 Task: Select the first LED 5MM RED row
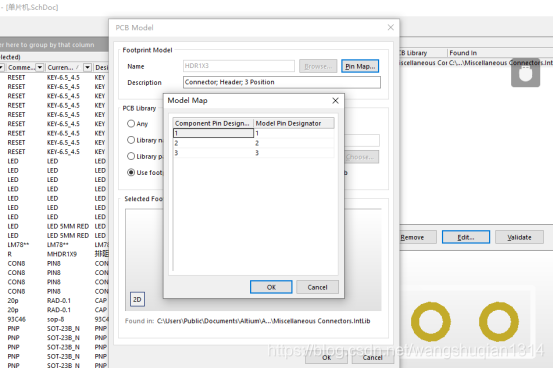(x=55, y=226)
